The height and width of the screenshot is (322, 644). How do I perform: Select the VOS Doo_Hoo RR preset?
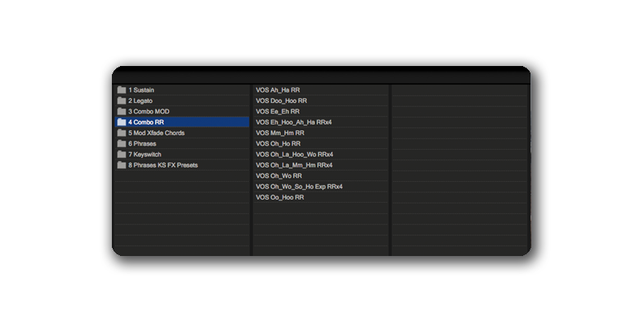[281, 101]
